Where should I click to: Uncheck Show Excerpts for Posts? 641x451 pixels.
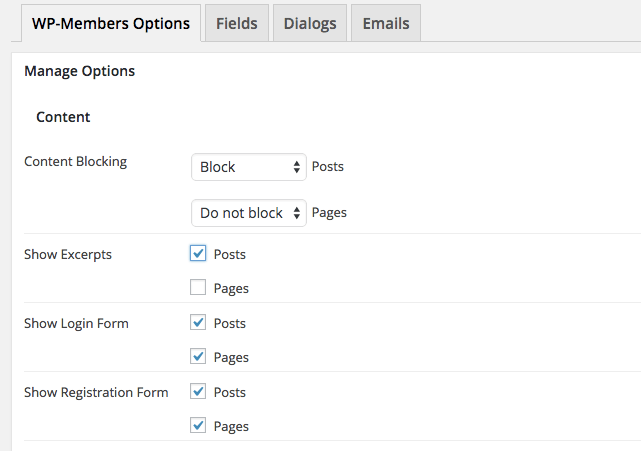(198, 254)
